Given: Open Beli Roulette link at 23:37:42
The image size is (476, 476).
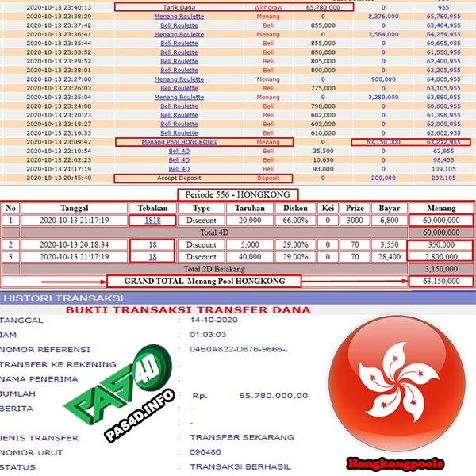Looking at the screenshot, I should coord(179,25).
